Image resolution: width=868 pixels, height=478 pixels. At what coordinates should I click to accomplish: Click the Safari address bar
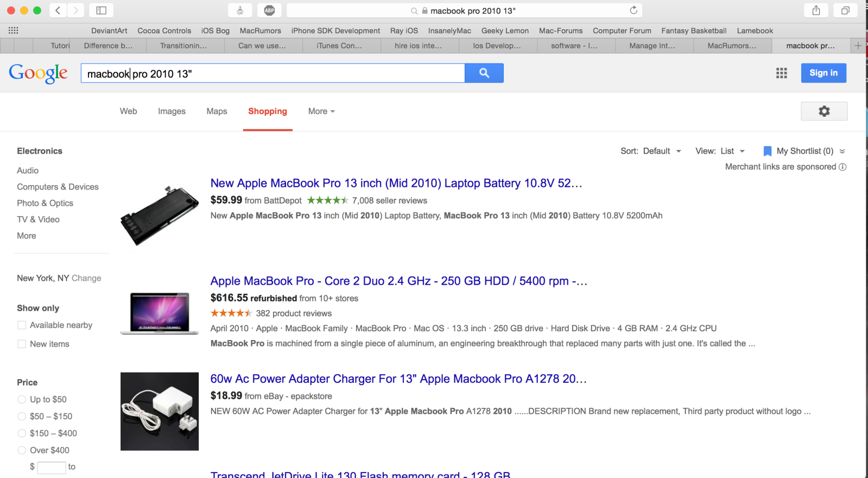464,10
